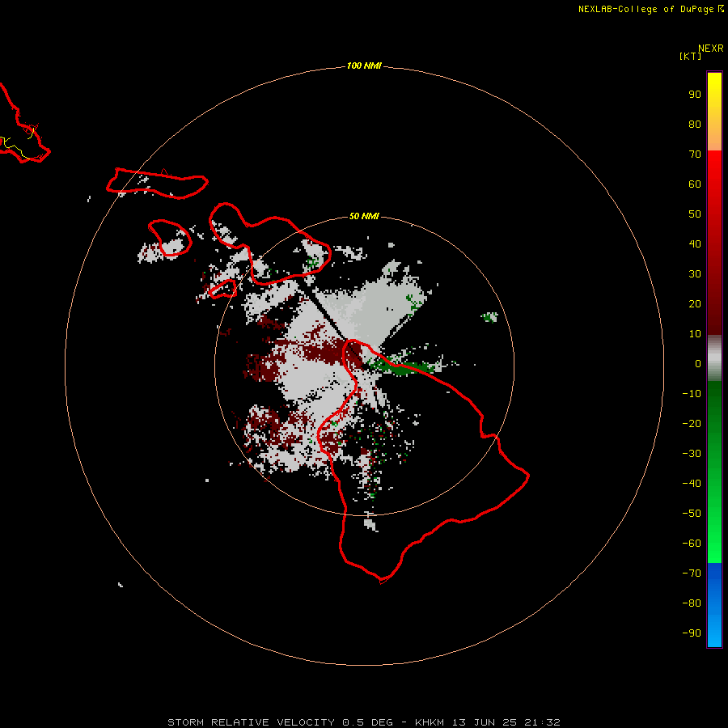Viewport: 728px width, 728px height.
Task: Click the -10 value on velocity scale
Action: 692,394
